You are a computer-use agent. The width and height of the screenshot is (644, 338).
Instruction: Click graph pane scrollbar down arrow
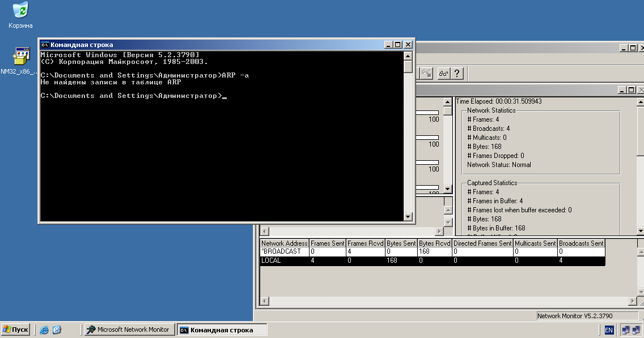pyautogui.click(x=448, y=189)
